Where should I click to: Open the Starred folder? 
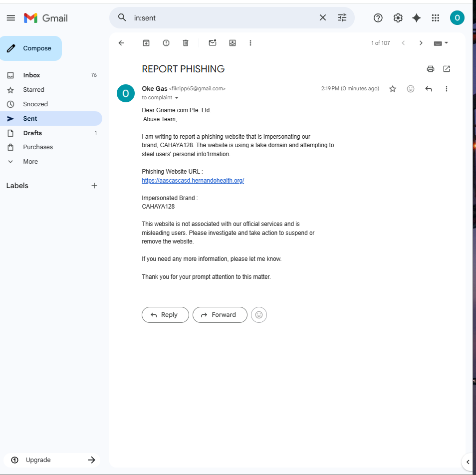click(x=51, y=89)
